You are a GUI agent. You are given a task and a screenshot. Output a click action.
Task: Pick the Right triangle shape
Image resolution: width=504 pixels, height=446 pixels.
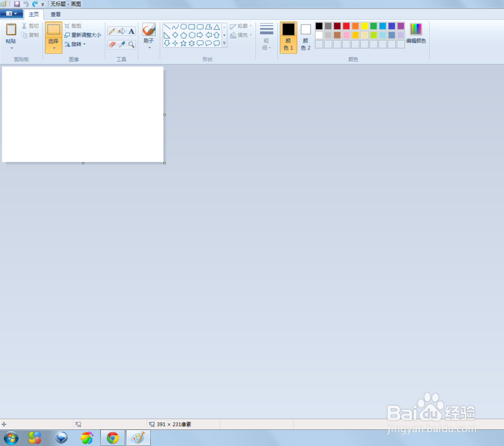tap(167, 35)
